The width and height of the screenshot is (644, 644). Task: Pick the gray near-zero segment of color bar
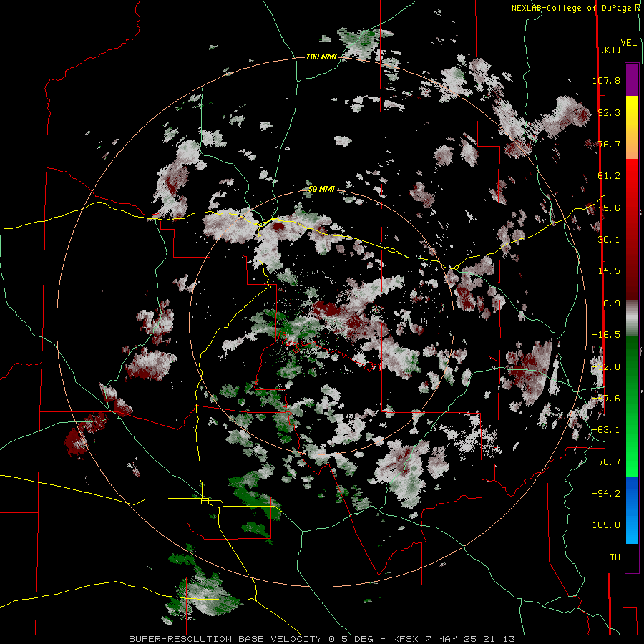coord(632,318)
